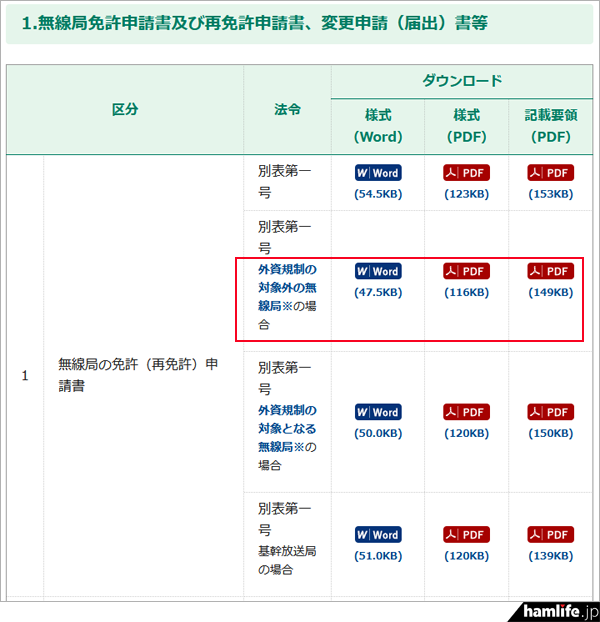Screen dimensions: 600x622
Task: Click the (153KB) file size link
Action: click(550, 194)
